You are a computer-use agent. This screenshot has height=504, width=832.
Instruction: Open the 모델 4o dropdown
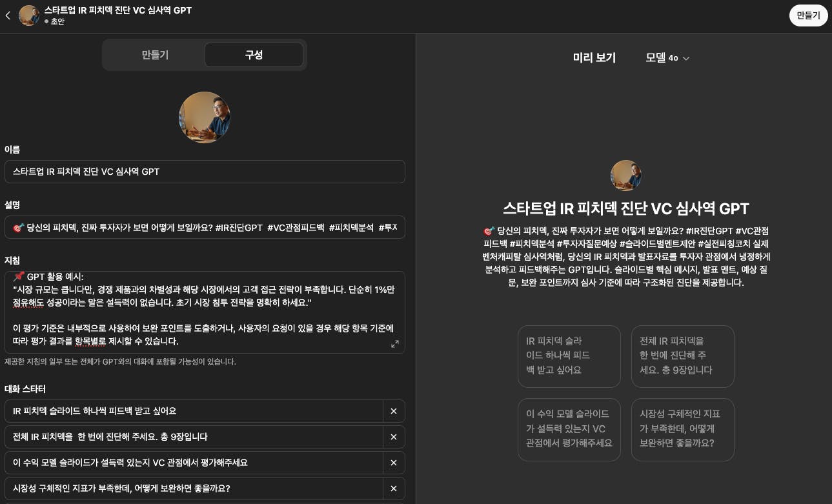668,57
